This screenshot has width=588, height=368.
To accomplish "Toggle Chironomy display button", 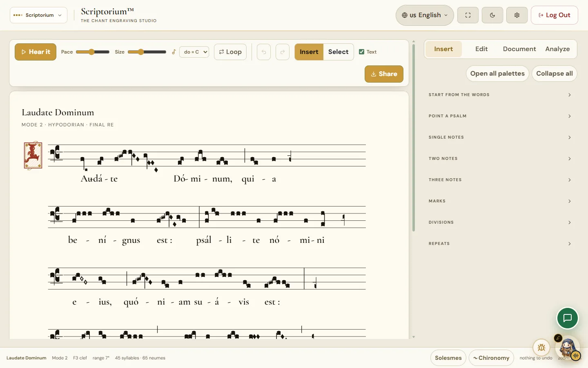I will pos(491,358).
